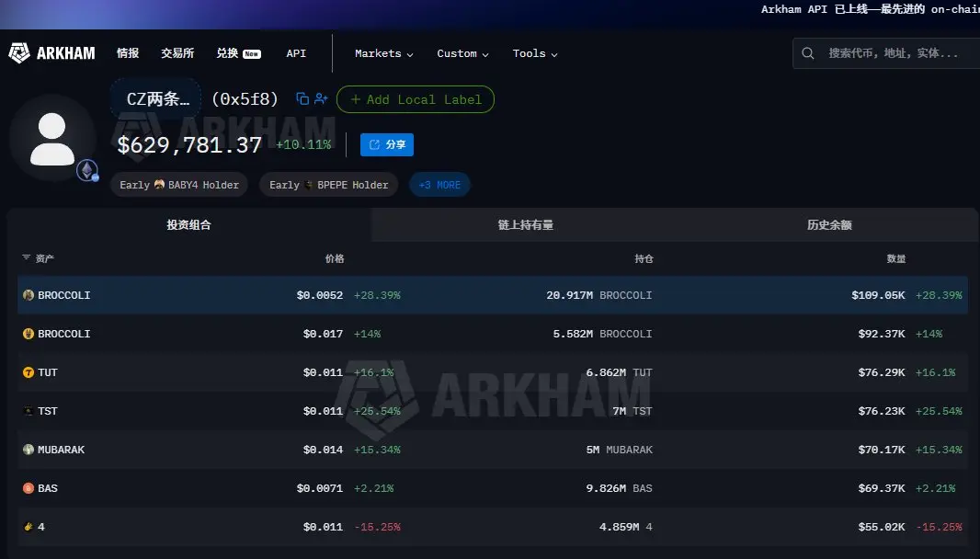Click the 9.826M BAS holding
Viewport: 980px width, 559px height.
[619, 488]
